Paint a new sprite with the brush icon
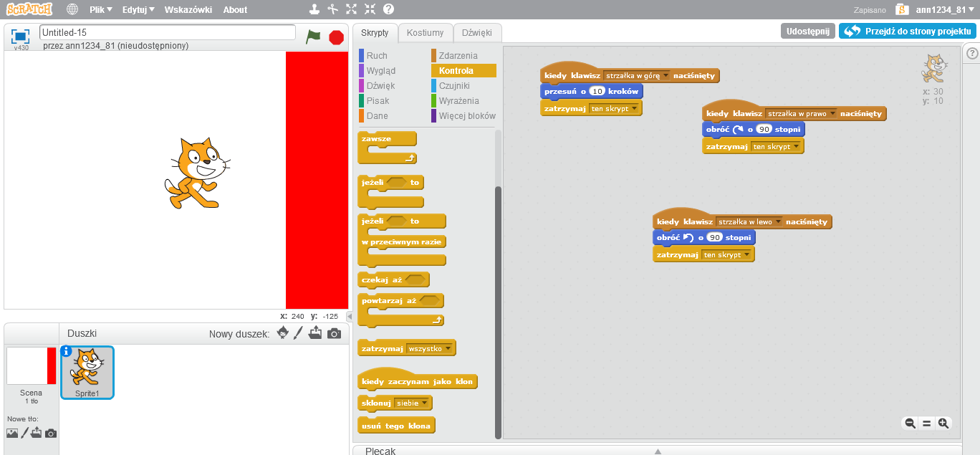Image resolution: width=980 pixels, height=455 pixels. coord(299,332)
